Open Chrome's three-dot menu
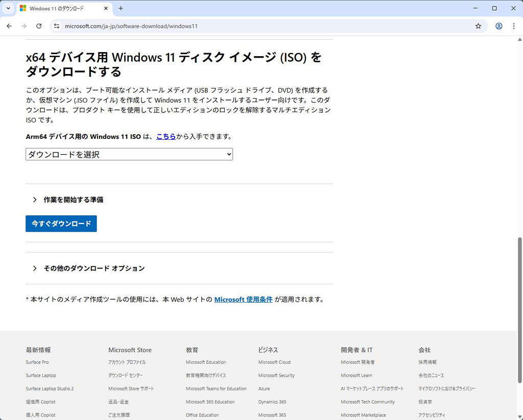 pyautogui.click(x=514, y=26)
